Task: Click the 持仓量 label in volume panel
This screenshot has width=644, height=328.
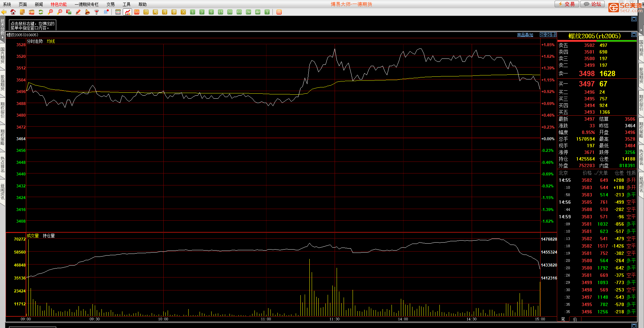Action: (x=49, y=236)
